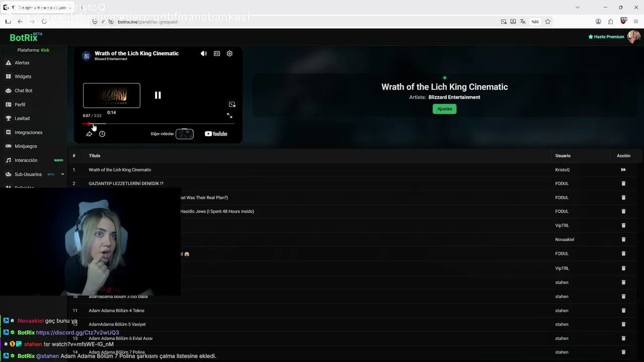This screenshot has height=362, width=644.
Task: Open the Diğer videolar thumbnail
Action: point(185,134)
